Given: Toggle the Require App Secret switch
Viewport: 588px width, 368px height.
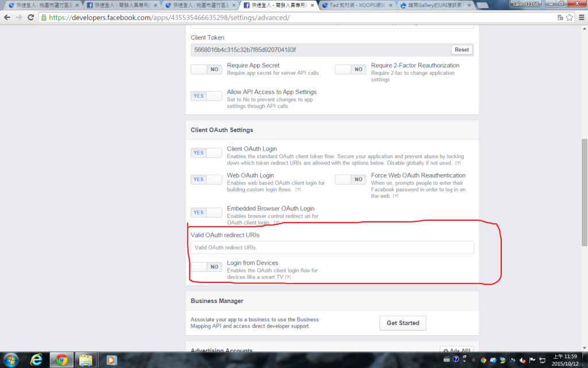Looking at the screenshot, I should pyautogui.click(x=206, y=69).
